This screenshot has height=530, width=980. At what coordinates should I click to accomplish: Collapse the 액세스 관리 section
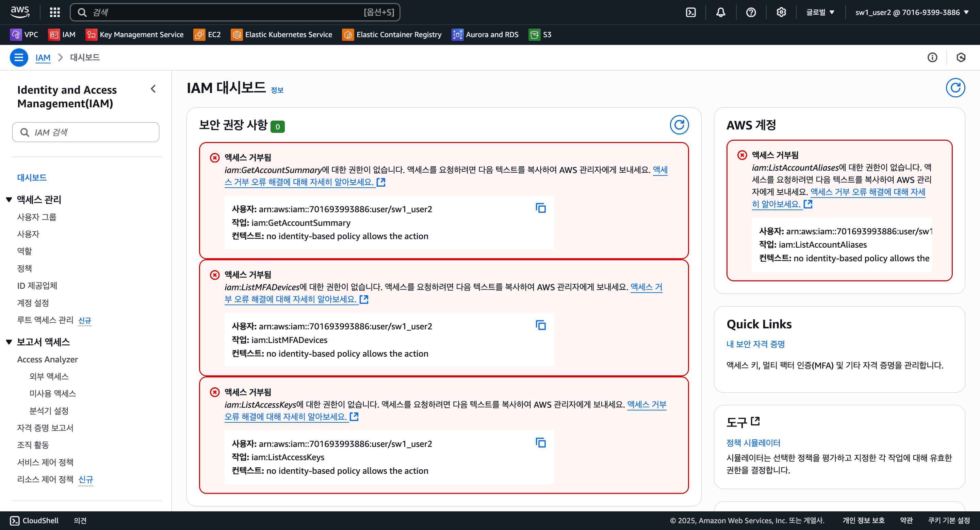[x=9, y=199]
